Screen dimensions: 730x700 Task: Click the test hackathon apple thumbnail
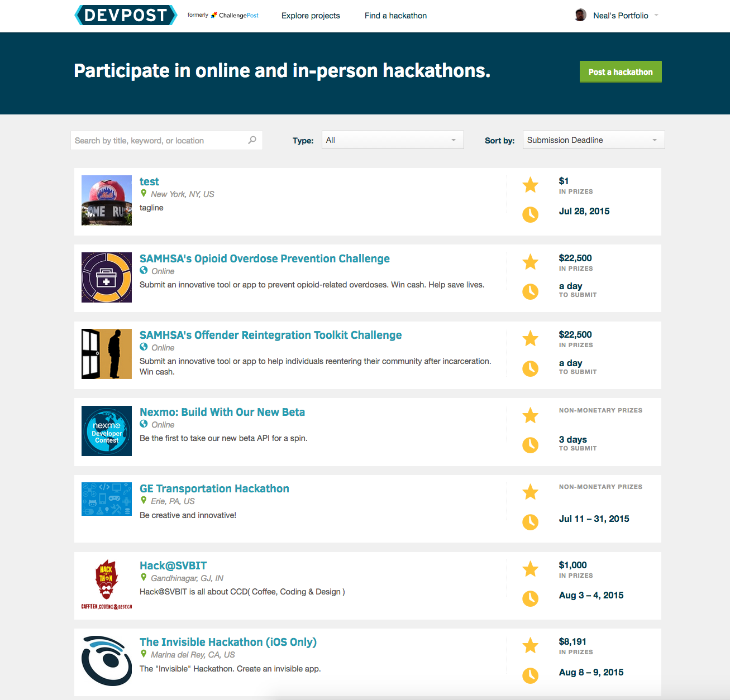107,200
